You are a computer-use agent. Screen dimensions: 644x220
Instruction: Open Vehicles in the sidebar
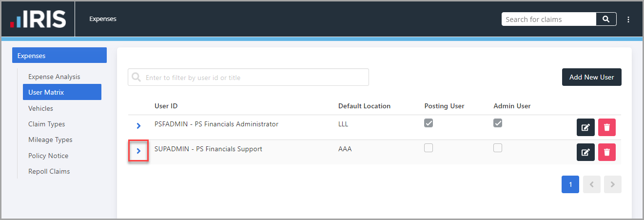(x=40, y=108)
